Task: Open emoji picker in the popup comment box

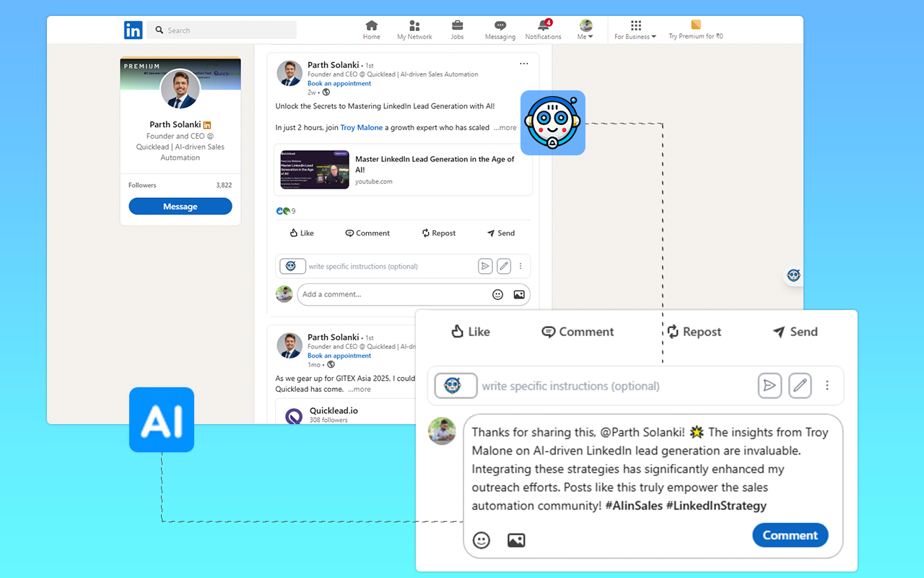Action: pyautogui.click(x=481, y=540)
